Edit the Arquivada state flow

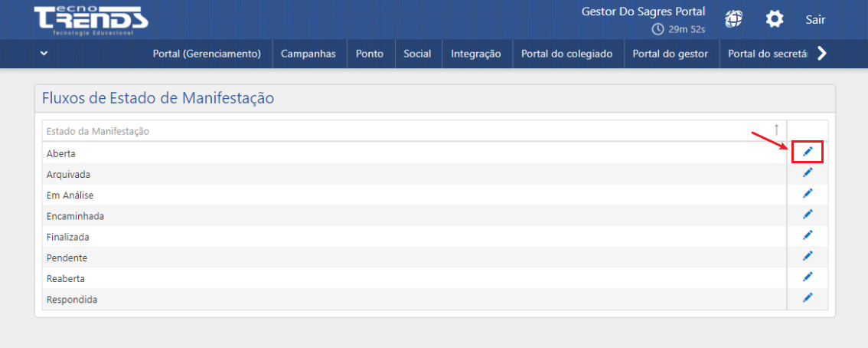click(808, 172)
